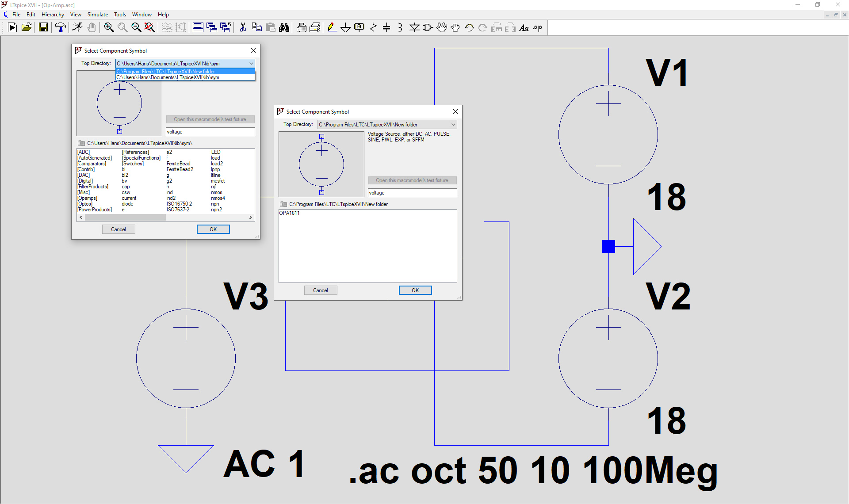849x504 pixels.
Task: Click the 'voltage' field in left dialog
Action: tap(210, 132)
